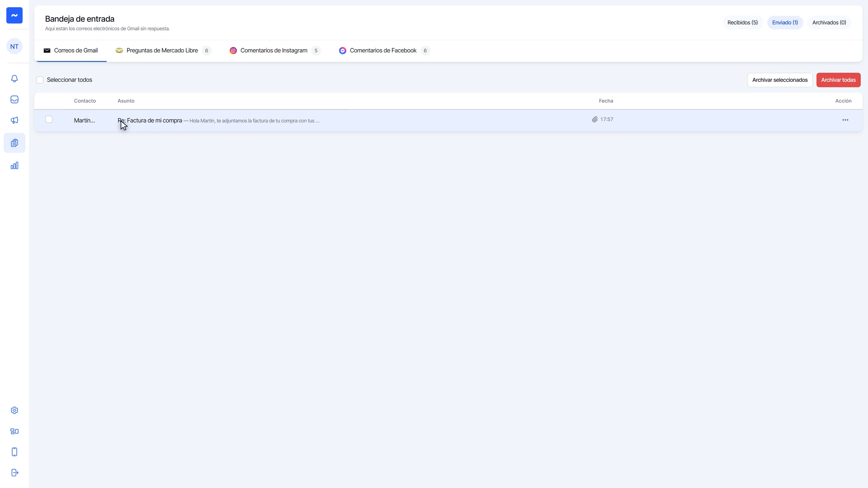Click the Martin... contact name
This screenshot has height=488, width=868.
[x=85, y=121]
